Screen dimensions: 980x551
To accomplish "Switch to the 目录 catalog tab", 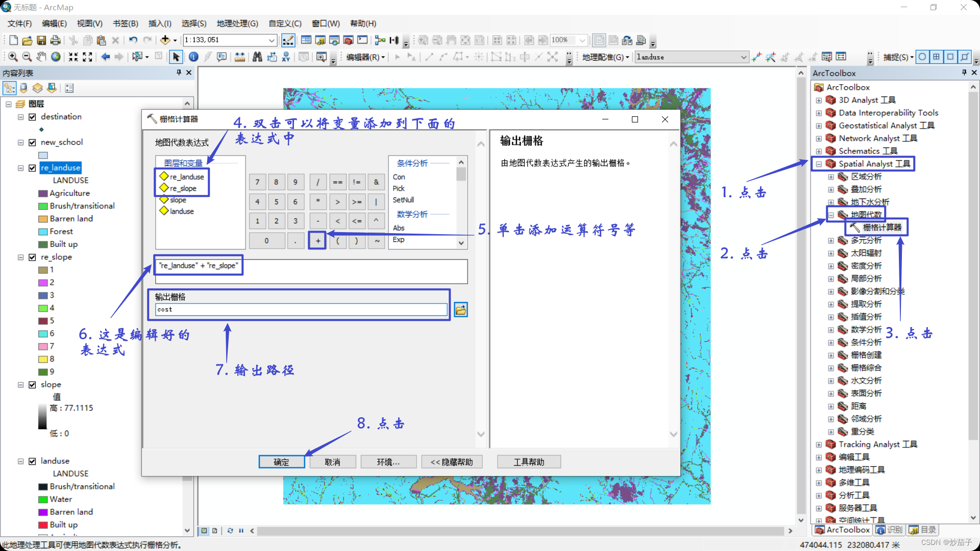I will (x=923, y=530).
